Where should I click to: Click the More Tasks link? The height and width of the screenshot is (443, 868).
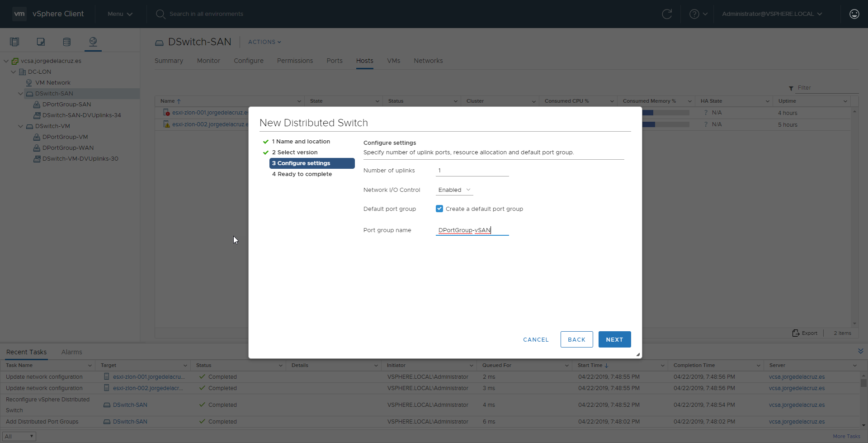coord(846,436)
